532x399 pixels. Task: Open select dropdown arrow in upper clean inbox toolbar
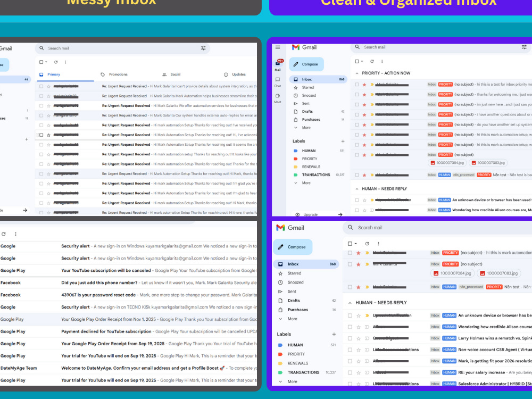(362, 61)
